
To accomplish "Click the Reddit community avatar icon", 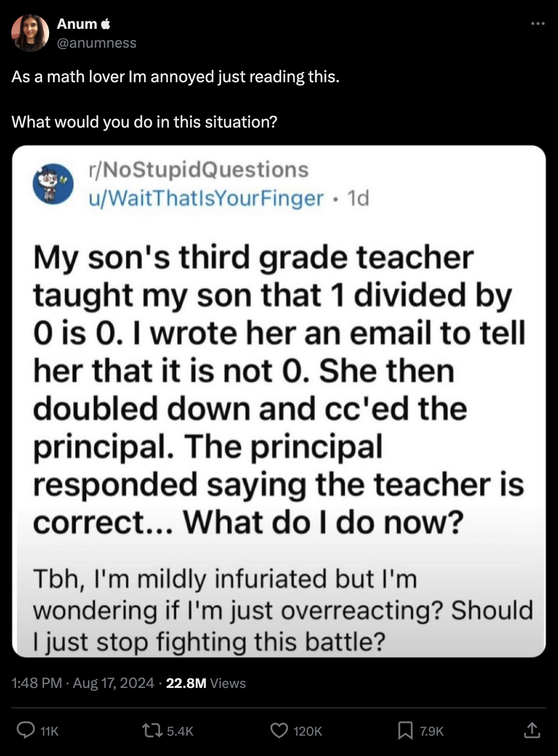I will click(53, 183).
